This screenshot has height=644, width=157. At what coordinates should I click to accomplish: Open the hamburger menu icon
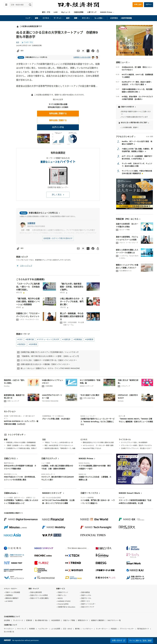point(6,5)
